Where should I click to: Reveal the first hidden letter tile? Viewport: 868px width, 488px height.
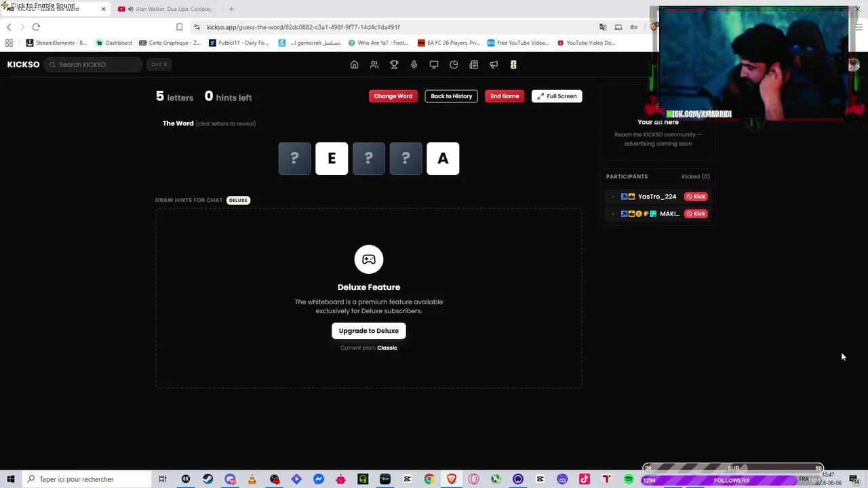(294, 159)
